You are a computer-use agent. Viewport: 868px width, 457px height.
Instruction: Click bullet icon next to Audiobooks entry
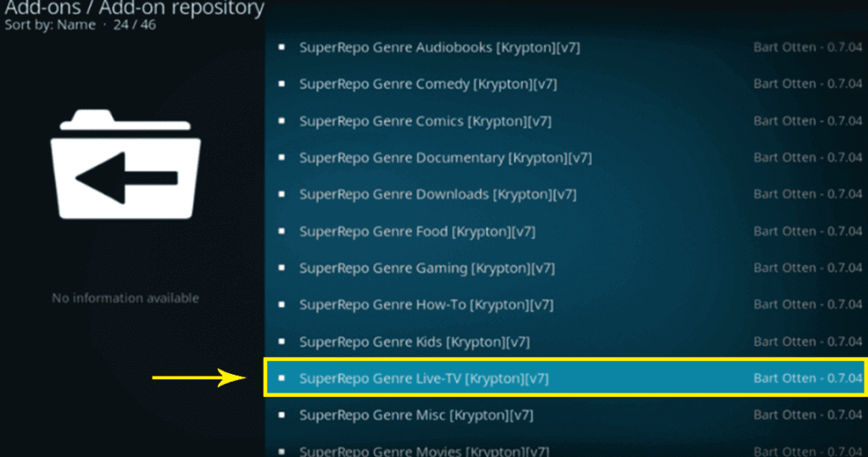[281, 47]
